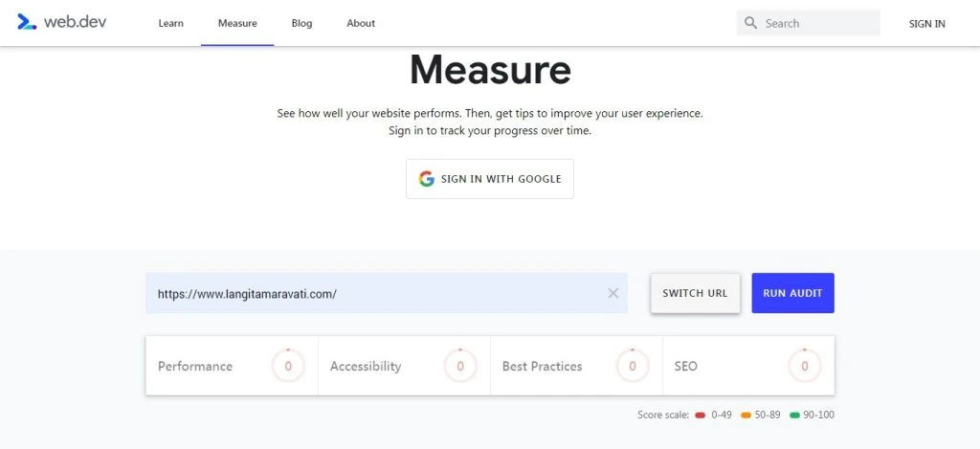Start the audit with RUN AUDIT
This screenshot has width=980, height=449.
pos(792,293)
